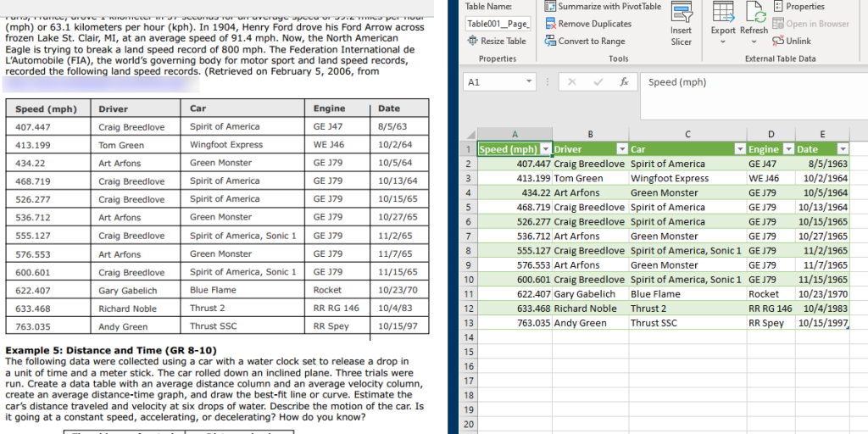The height and width of the screenshot is (434, 868).
Task: Click Excel cell 600.601
Action: 515,280
